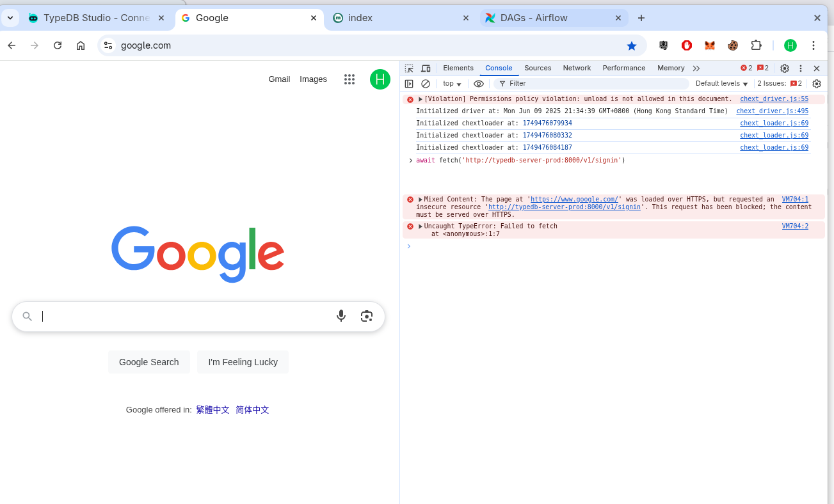
Task: Open the Cantonese character extension icon
Action: pos(664,45)
